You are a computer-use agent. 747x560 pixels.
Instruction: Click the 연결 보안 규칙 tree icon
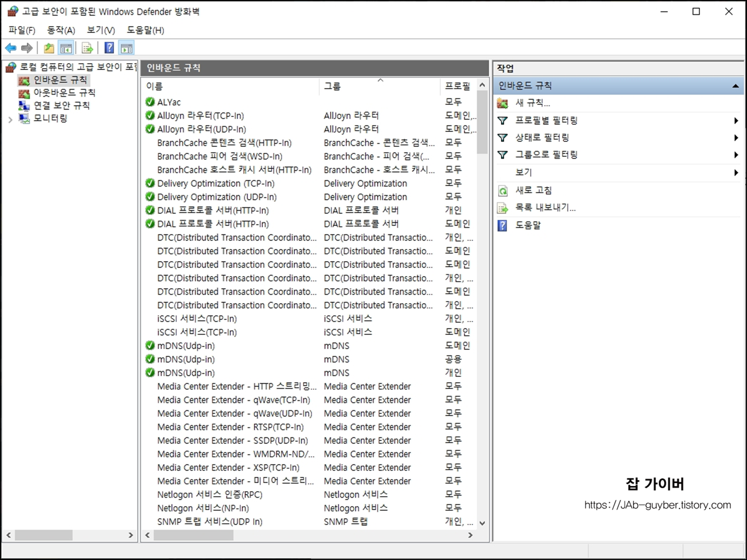pos(24,106)
